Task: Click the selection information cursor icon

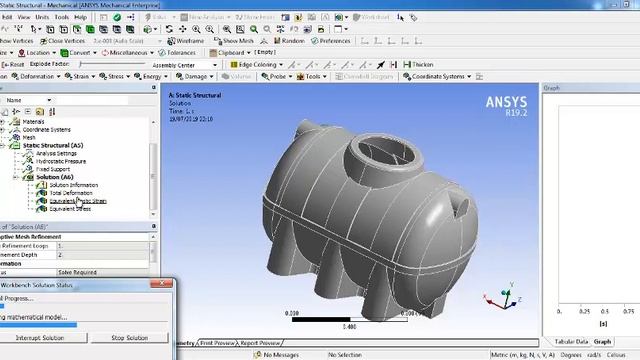Action: click(400, 17)
